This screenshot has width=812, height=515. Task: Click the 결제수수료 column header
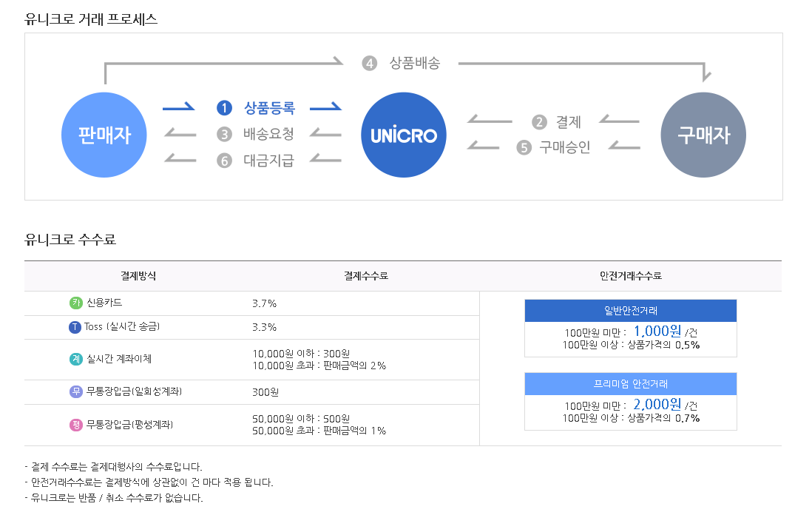[366, 276]
